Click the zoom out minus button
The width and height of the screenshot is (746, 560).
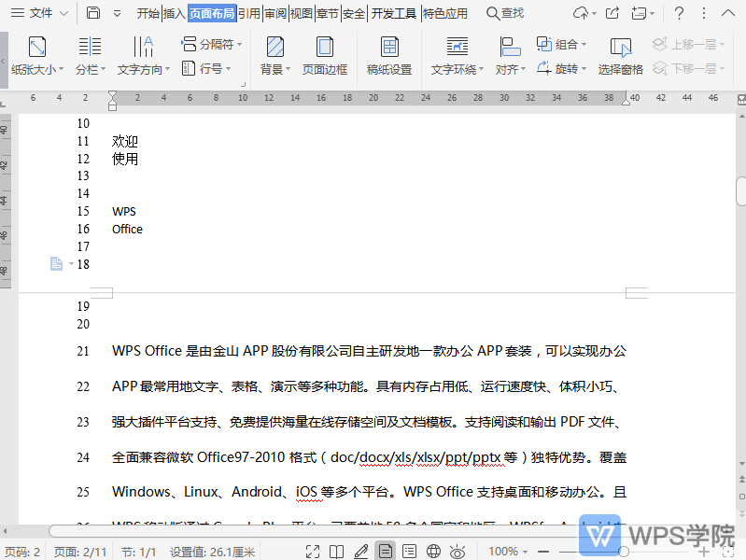pyautogui.click(x=543, y=552)
